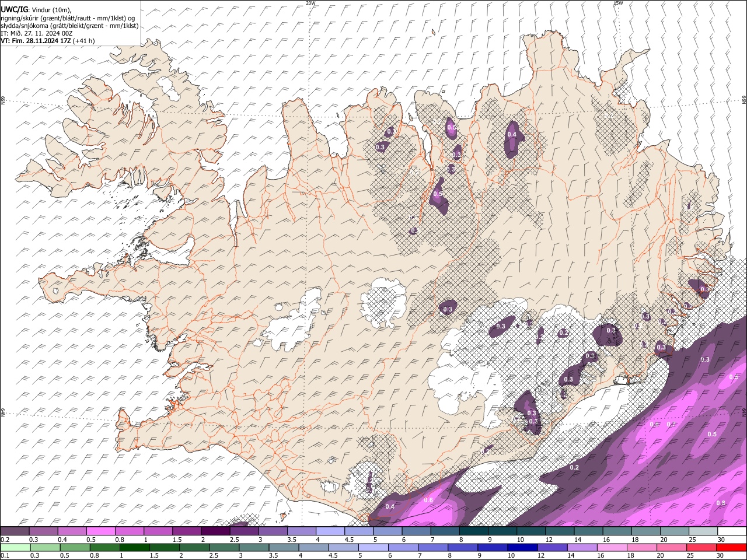Select the dark mauve swatch starting the snow scale
The height and width of the screenshot is (560, 747).
click(15, 531)
